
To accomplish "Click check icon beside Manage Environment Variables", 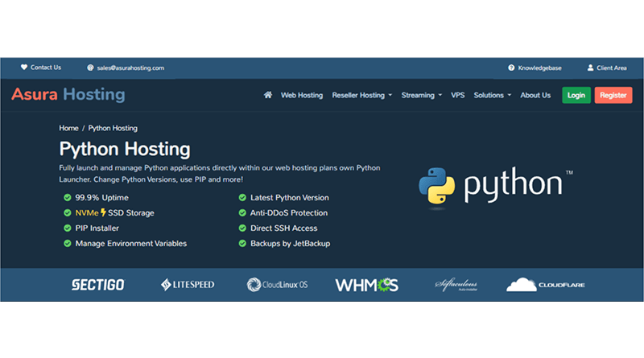I will 68,244.
